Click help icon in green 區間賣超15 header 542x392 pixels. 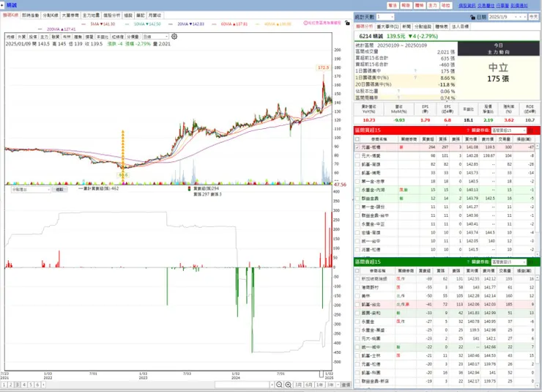click(468, 262)
